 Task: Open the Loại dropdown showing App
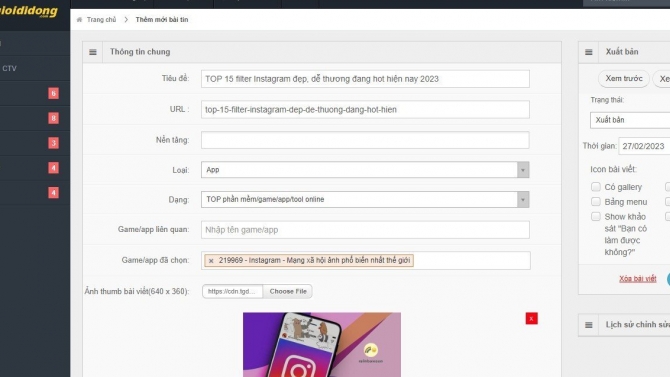[365, 170]
